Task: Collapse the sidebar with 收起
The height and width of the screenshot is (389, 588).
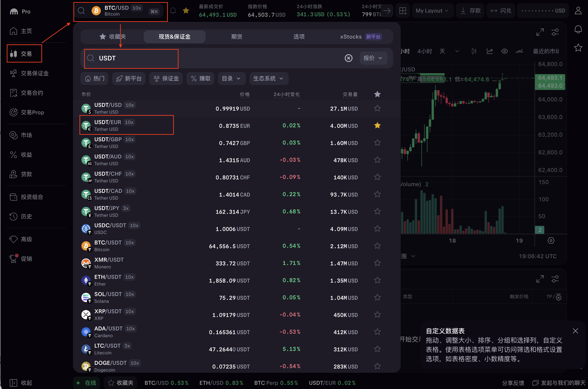Action: click(x=21, y=383)
